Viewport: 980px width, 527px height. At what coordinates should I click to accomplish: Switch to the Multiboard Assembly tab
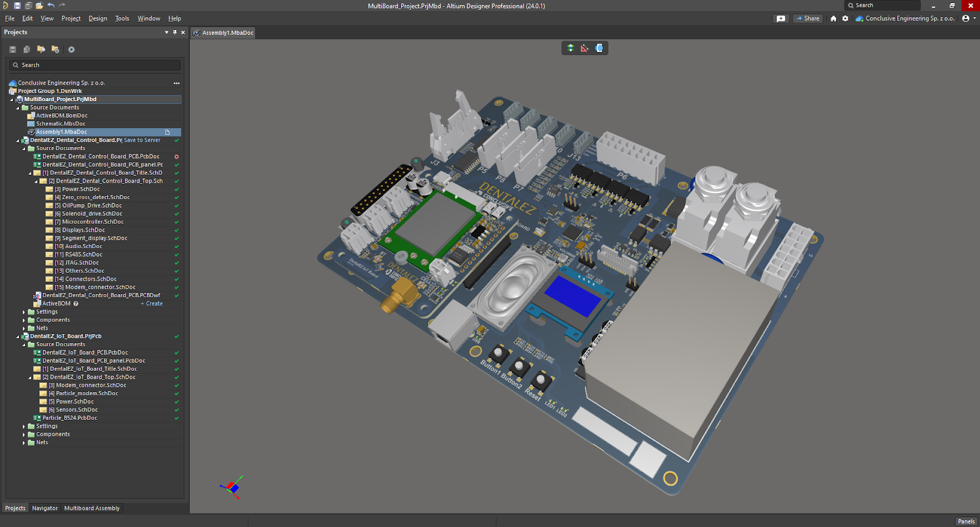pyautogui.click(x=92, y=508)
